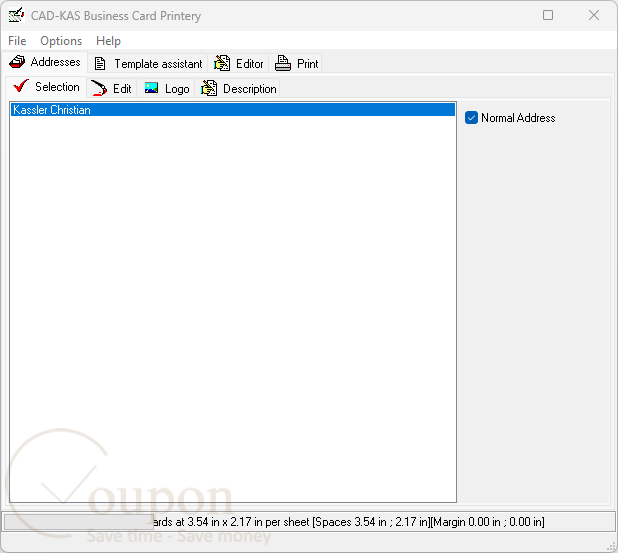Select the Selection sub-tab
Image resolution: width=618 pixels, height=553 pixels.
[x=46, y=87]
